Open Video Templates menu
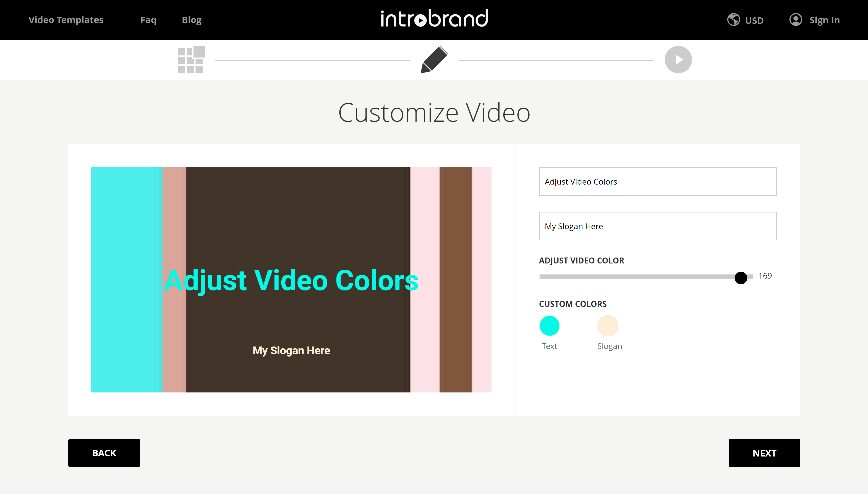This screenshot has width=868, height=494. pyautogui.click(x=66, y=20)
